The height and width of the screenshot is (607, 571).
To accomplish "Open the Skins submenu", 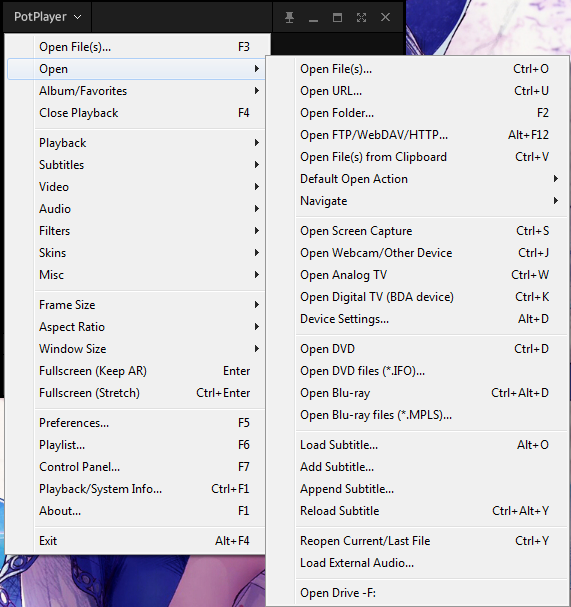I will [136, 253].
